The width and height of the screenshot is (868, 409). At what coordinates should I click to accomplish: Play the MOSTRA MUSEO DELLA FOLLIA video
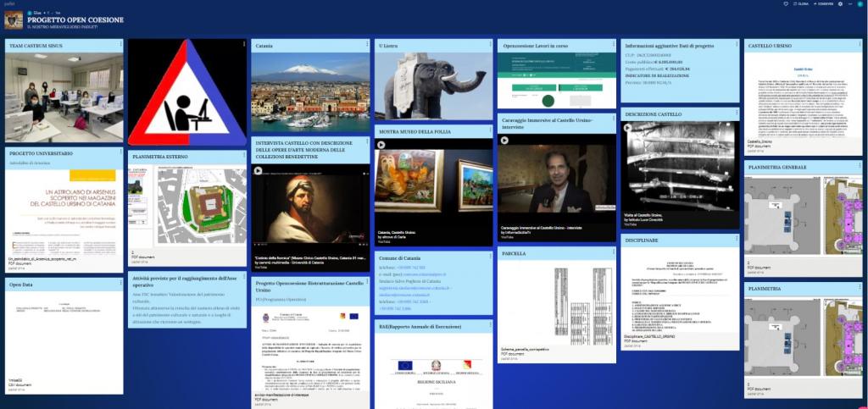[381, 145]
